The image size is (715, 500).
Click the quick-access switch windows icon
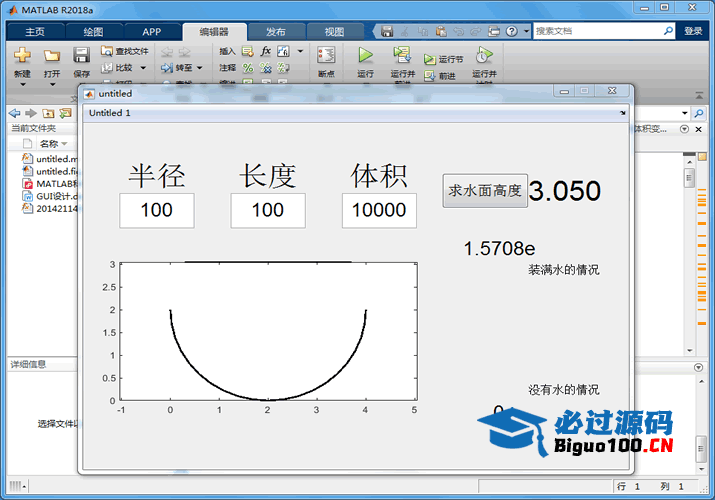tap(494, 31)
